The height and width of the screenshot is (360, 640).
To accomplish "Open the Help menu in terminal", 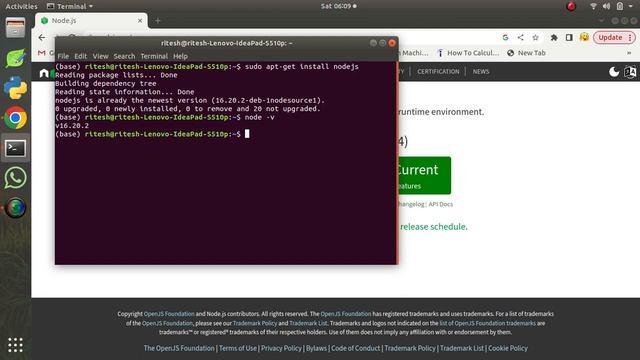I will (180, 56).
